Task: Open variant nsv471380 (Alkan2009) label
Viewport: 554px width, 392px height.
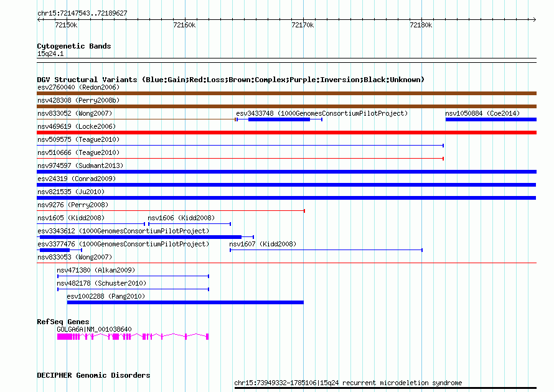Action: coord(96,270)
